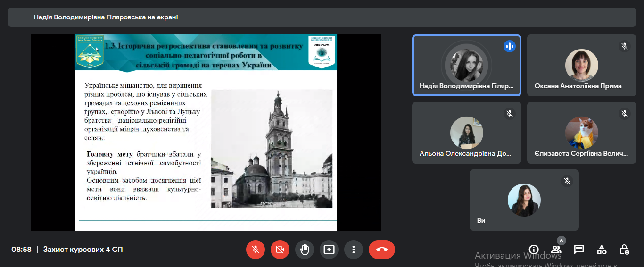This screenshot has height=267, width=644.
Task: Open meeting details info icon
Action: click(534, 250)
